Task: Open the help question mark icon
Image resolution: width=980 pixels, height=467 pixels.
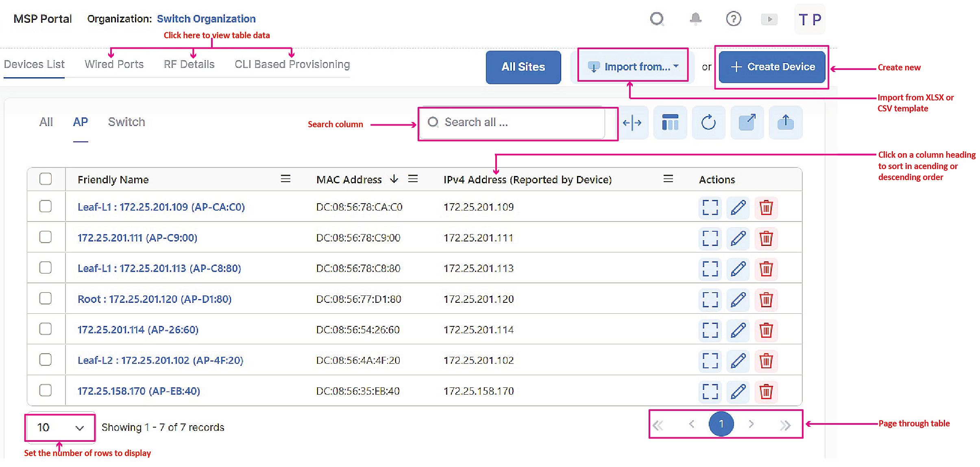Action: point(733,19)
